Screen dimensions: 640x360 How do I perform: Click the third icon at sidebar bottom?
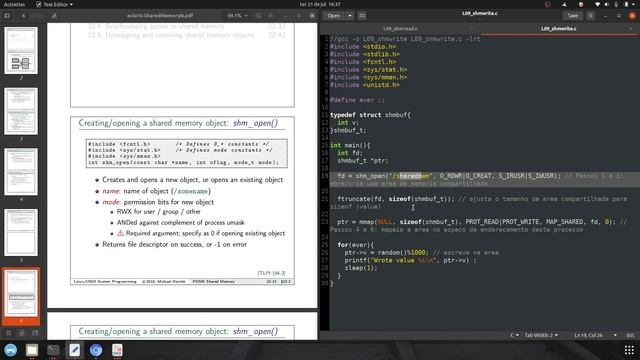pyautogui.click(x=35, y=333)
